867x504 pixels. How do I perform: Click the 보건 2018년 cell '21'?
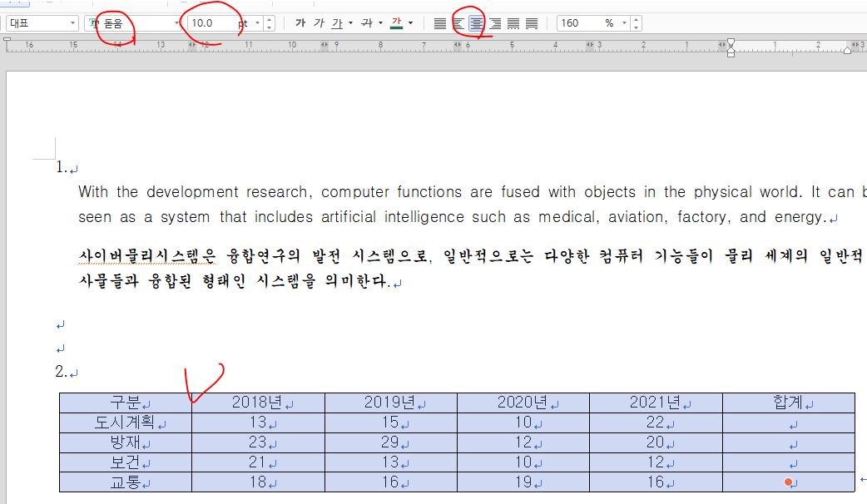click(x=258, y=462)
